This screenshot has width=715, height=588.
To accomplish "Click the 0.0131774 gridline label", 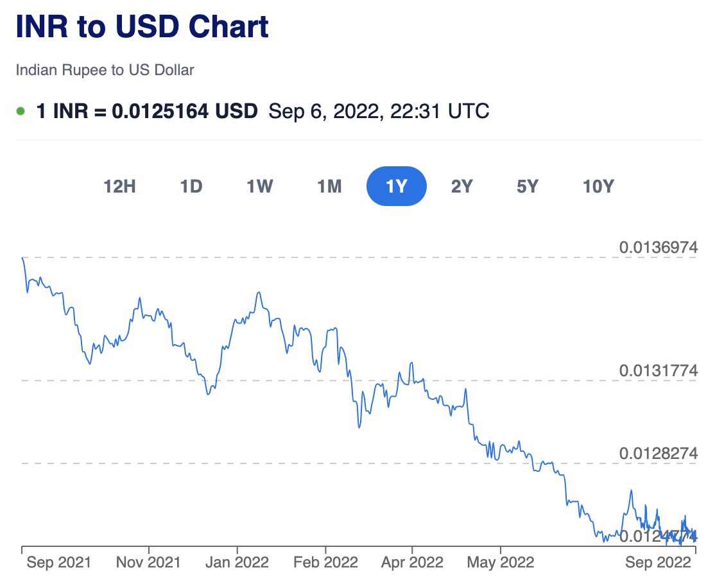I will (x=658, y=370).
